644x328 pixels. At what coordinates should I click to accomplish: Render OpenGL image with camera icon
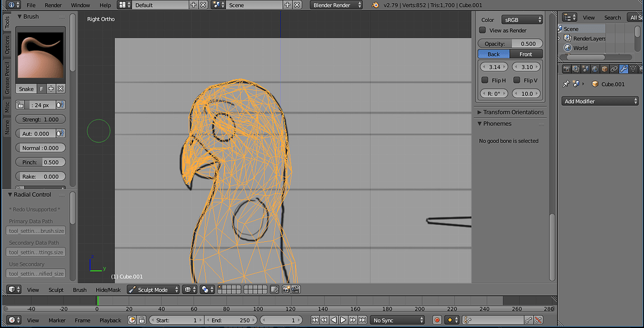click(286, 290)
